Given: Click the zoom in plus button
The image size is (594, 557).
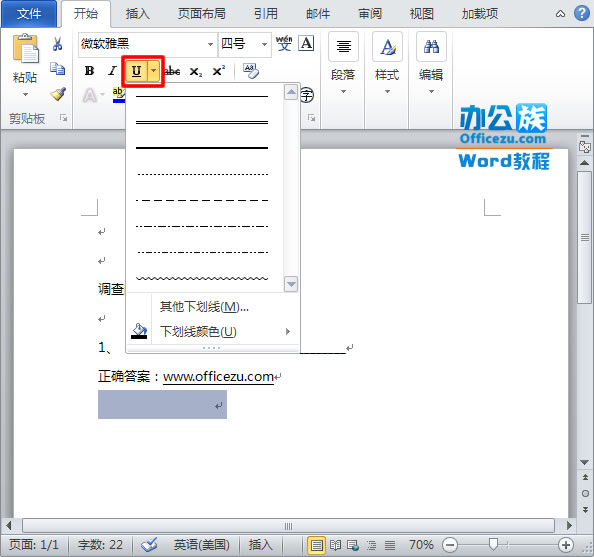Looking at the screenshot, I should click(566, 545).
